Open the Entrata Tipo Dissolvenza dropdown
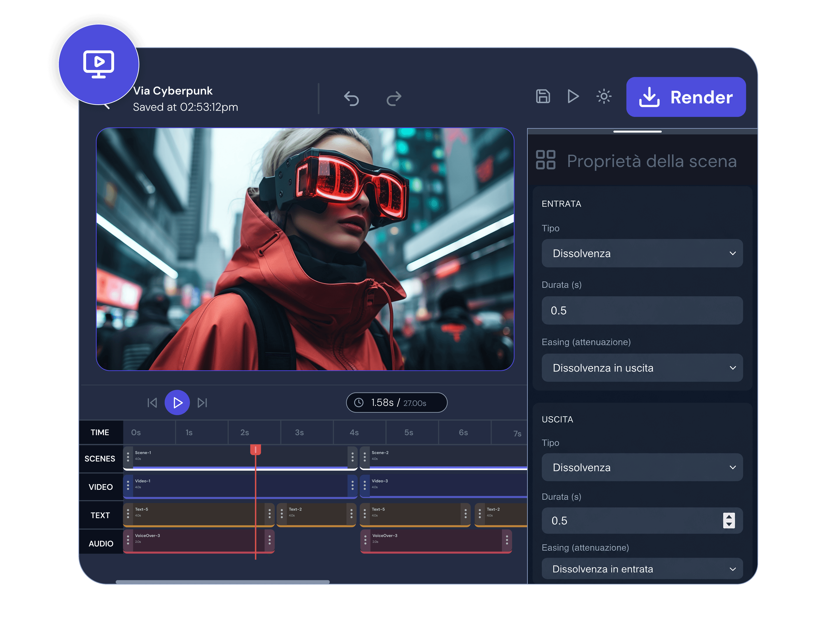This screenshot has width=840, height=630. [642, 253]
